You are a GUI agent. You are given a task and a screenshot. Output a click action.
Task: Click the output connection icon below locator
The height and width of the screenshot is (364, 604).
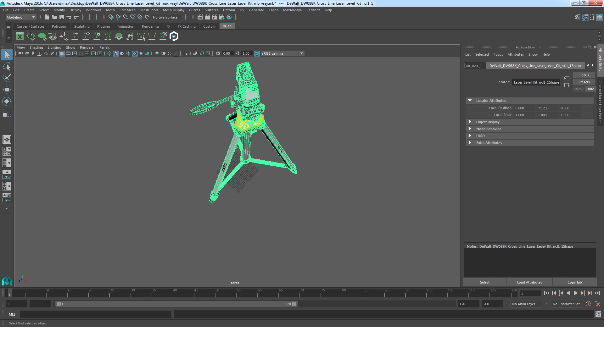(567, 85)
